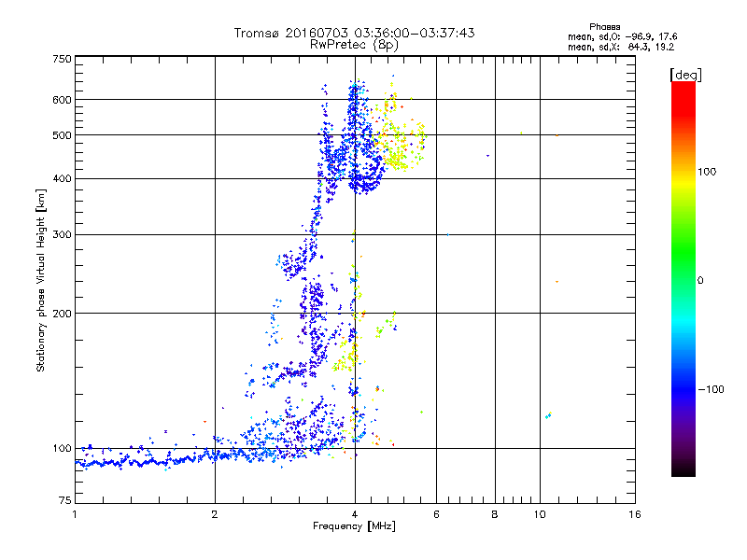Click the y-axis tick label '200'

(x=62, y=314)
